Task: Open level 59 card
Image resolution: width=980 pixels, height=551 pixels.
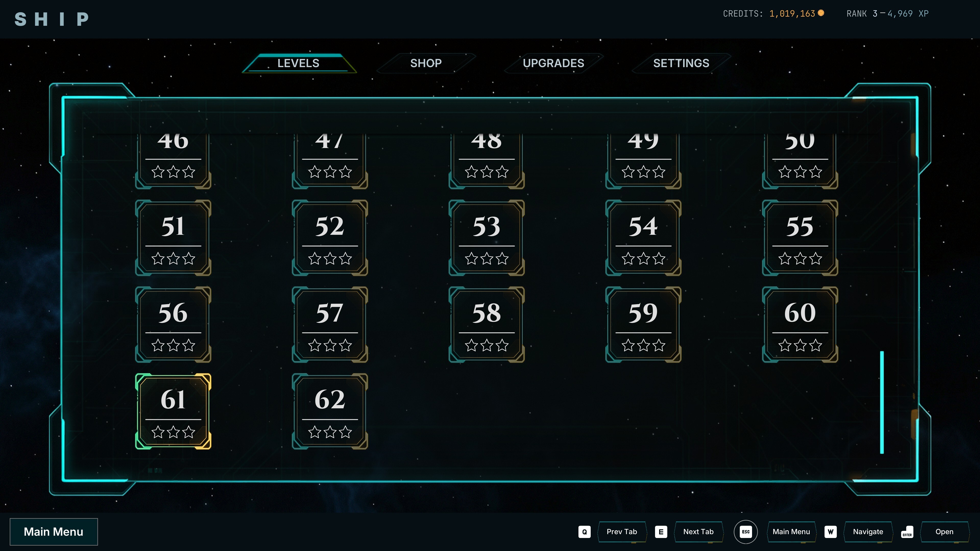Action: click(643, 324)
